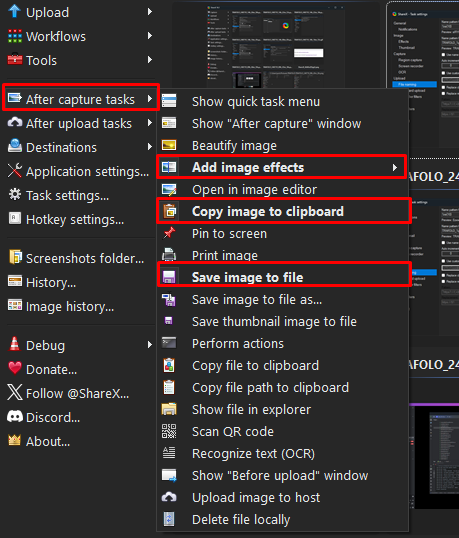Click the Hotkey settings key icon

pyautogui.click(x=15, y=218)
